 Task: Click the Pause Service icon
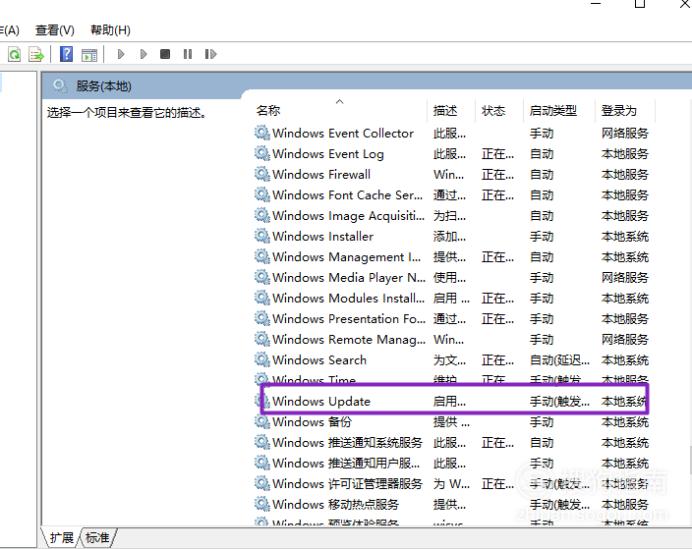[x=188, y=54]
